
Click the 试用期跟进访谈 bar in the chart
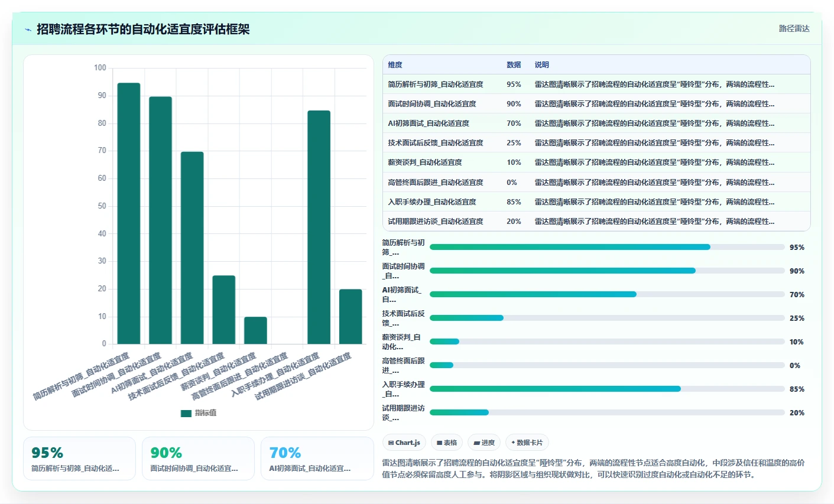[351, 317]
